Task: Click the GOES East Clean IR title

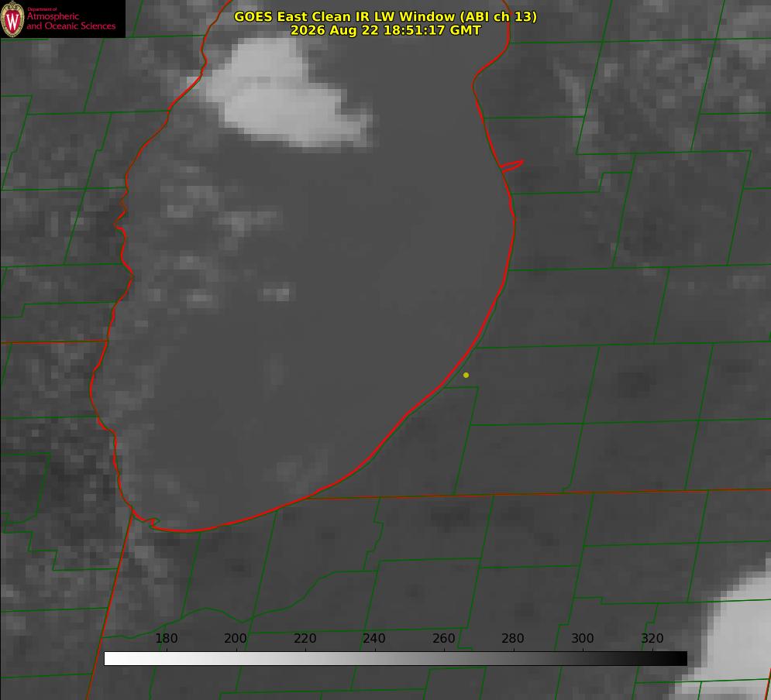Action: tap(385, 16)
